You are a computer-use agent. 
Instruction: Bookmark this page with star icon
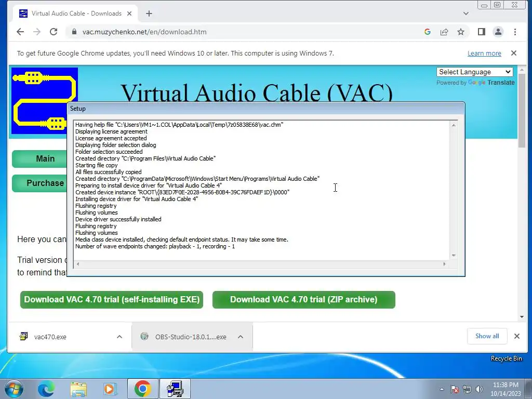click(x=461, y=32)
